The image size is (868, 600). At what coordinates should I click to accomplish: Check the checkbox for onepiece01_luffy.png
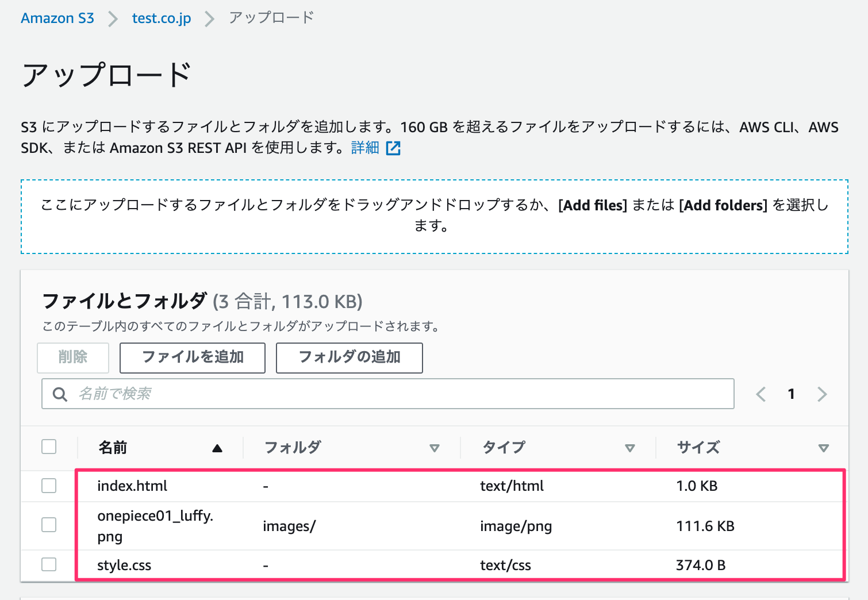49,525
